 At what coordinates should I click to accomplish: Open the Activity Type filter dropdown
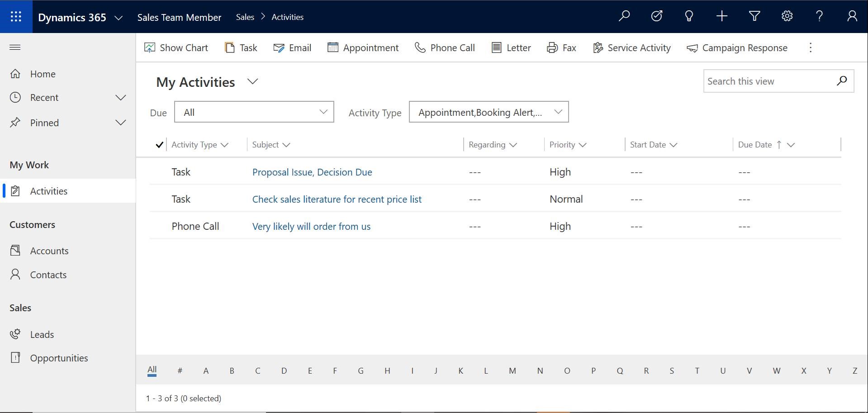489,112
